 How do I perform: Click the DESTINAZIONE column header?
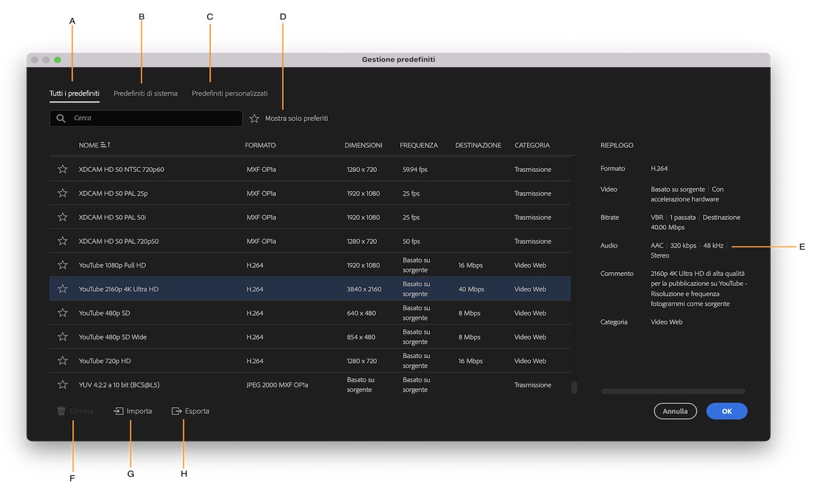pos(478,145)
